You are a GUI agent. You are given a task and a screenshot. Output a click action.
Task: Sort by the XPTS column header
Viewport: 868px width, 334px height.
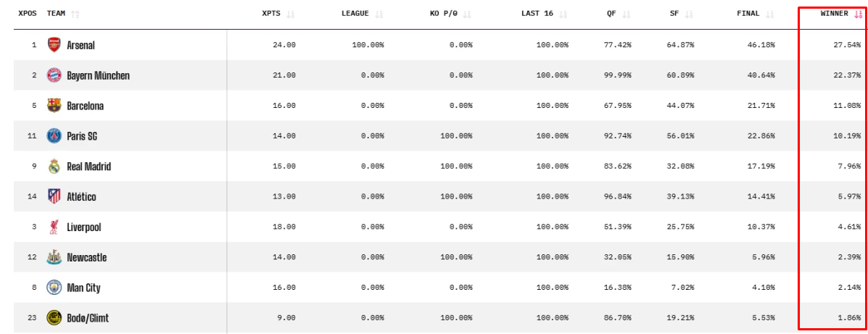click(278, 14)
